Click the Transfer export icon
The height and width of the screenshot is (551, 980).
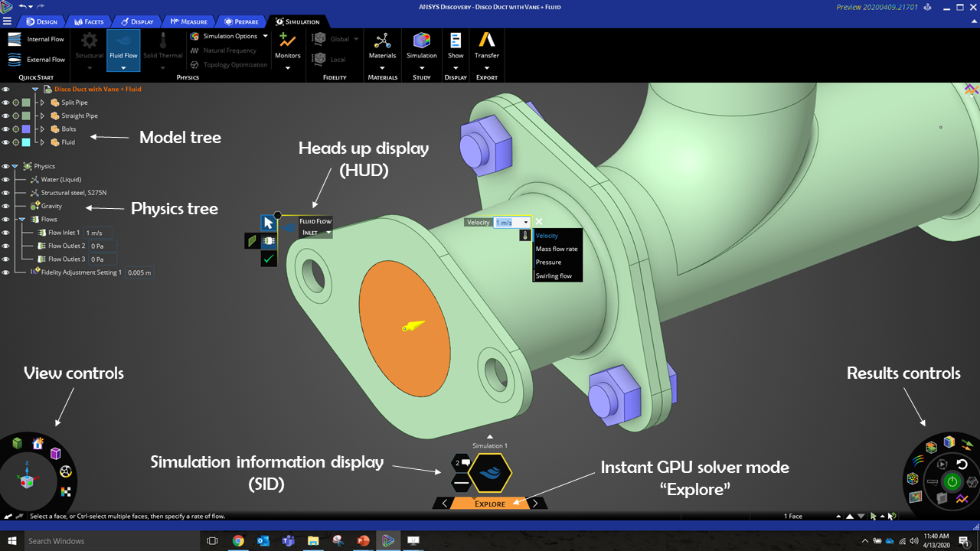click(x=486, y=41)
